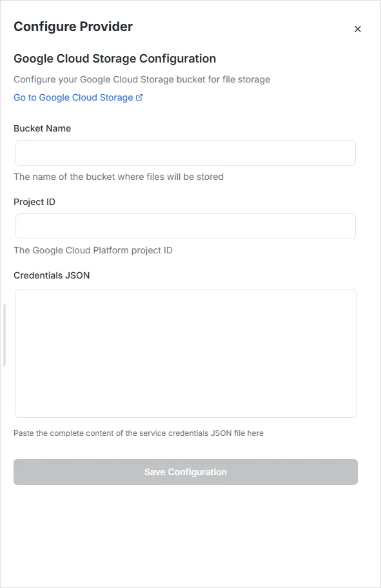
Task: Click the credentials JSON paste instruction text
Action: [138, 433]
